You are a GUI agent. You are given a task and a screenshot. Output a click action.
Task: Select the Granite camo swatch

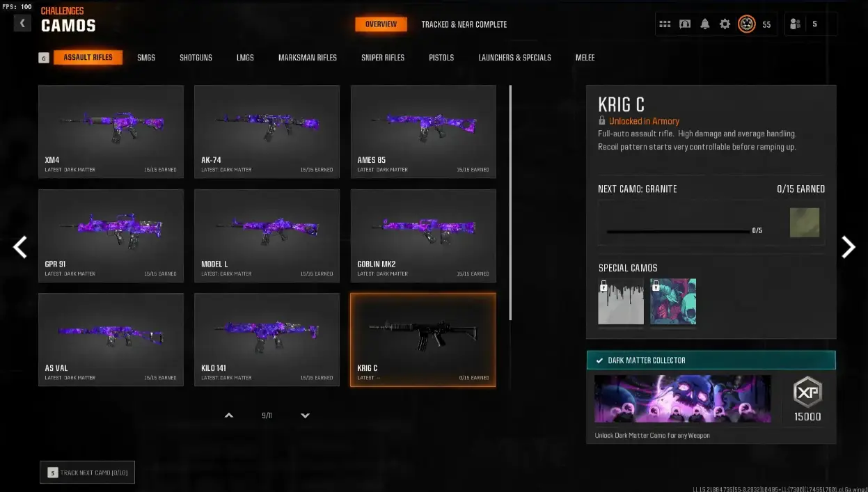coord(805,223)
